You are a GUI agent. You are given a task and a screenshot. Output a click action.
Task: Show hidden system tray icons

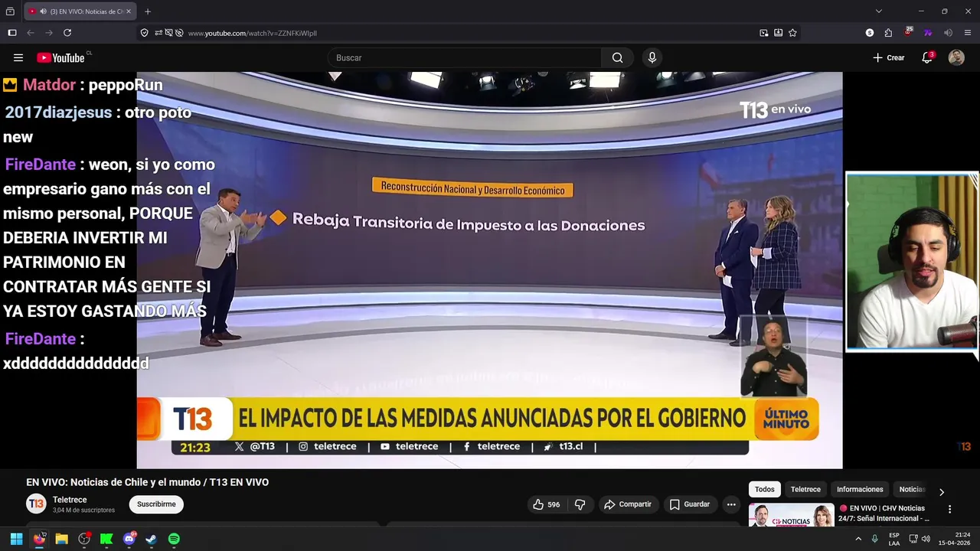click(x=858, y=539)
